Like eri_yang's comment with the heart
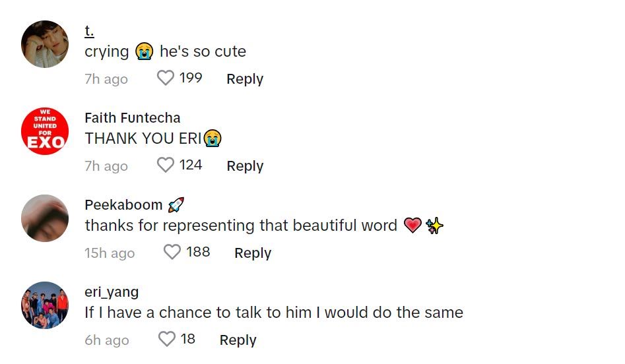The image size is (625, 364). [167, 339]
